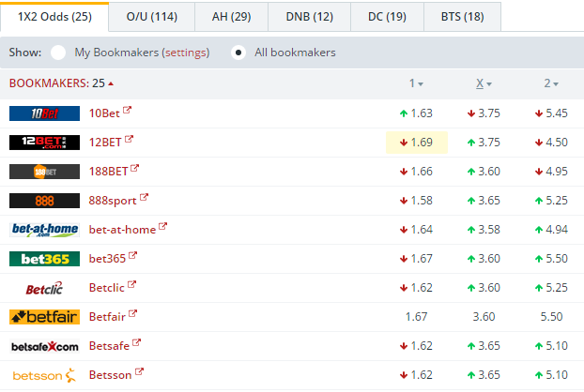Image resolution: width=584 pixels, height=392 pixels.
Task: Switch to the AH (29) tab
Action: [x=231, y=17]
